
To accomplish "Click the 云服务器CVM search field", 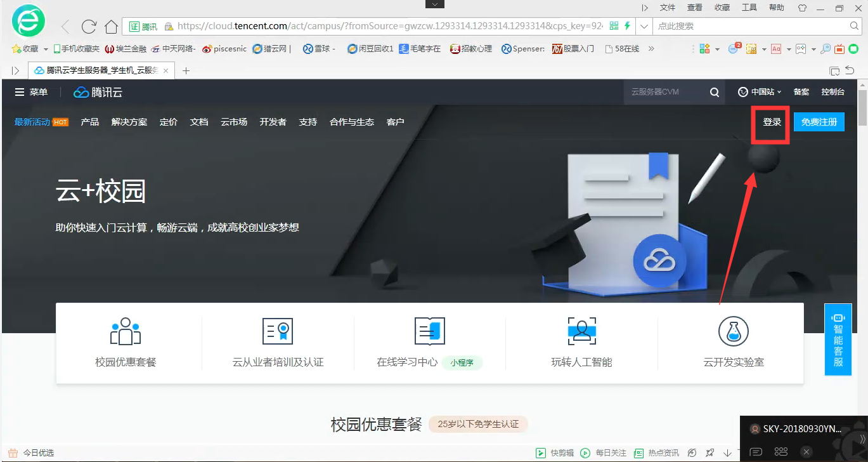I will pyautogui.click(x=664, y=92).
